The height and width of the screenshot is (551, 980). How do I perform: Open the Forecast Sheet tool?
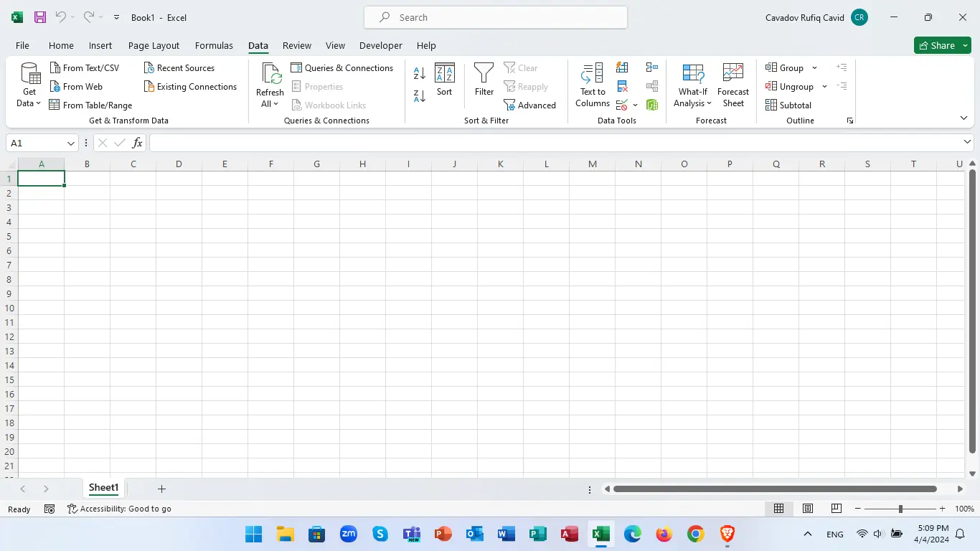click(x=733, y=85)
